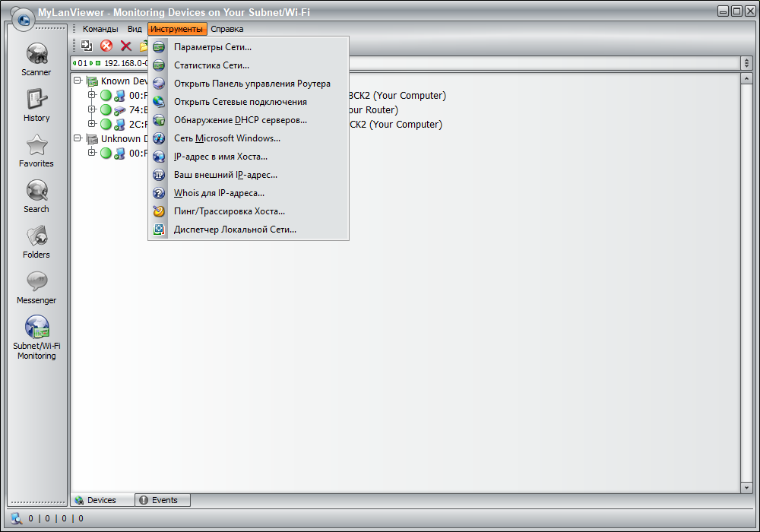This screenshot has height=532, width=760.
Task: Expand the 00:F row under Unknown Devices
Action: point(92,152)
